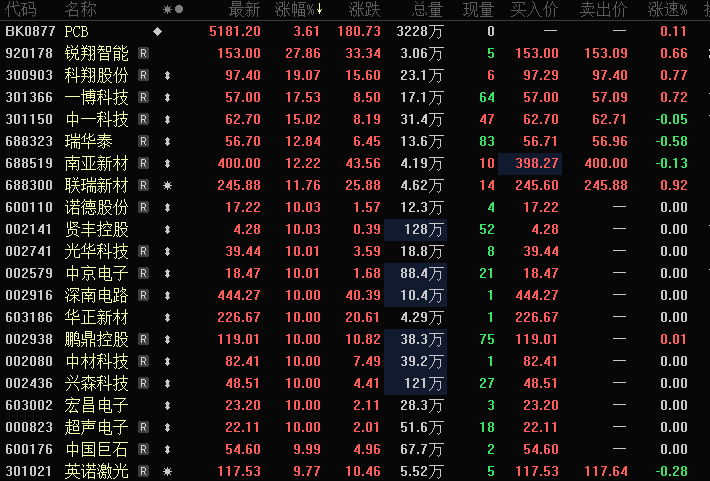Sort by the 涨幅% column header
The image size is (710, 481).
click(x=299, y=9)
